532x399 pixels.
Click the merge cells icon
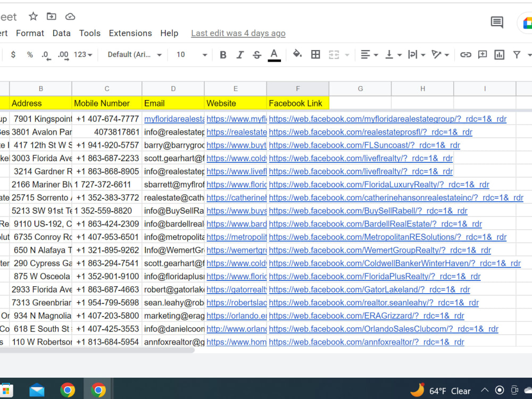[x=334, y=54]
